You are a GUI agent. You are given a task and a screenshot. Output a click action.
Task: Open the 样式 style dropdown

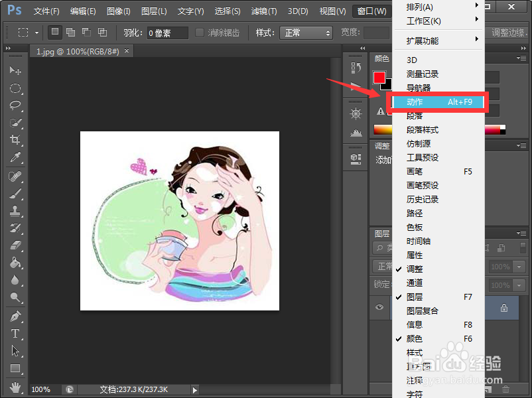(306, 32)
